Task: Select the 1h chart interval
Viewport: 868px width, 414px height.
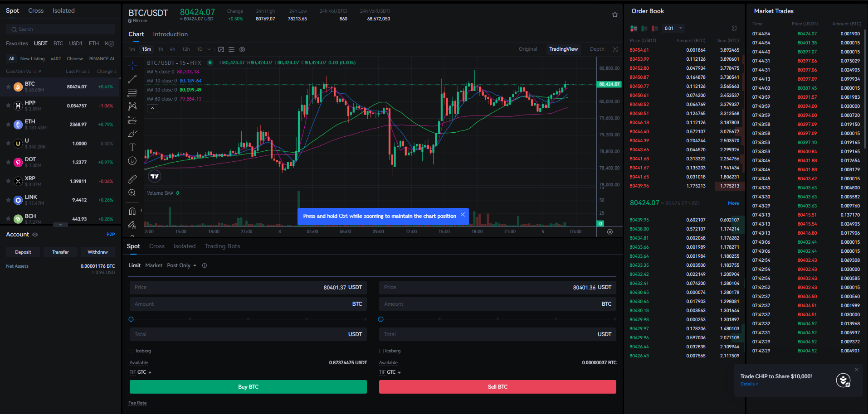Action: (161, 49)
